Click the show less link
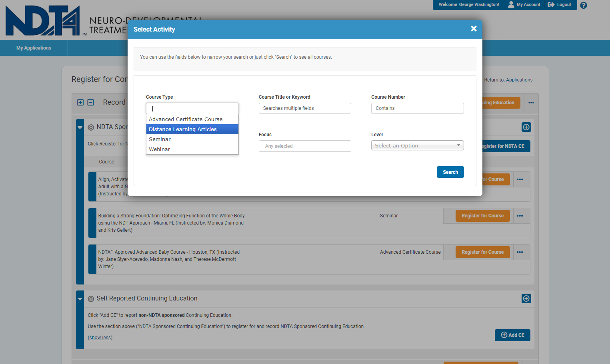Screen dimensions: 610x364 (100, 338)
